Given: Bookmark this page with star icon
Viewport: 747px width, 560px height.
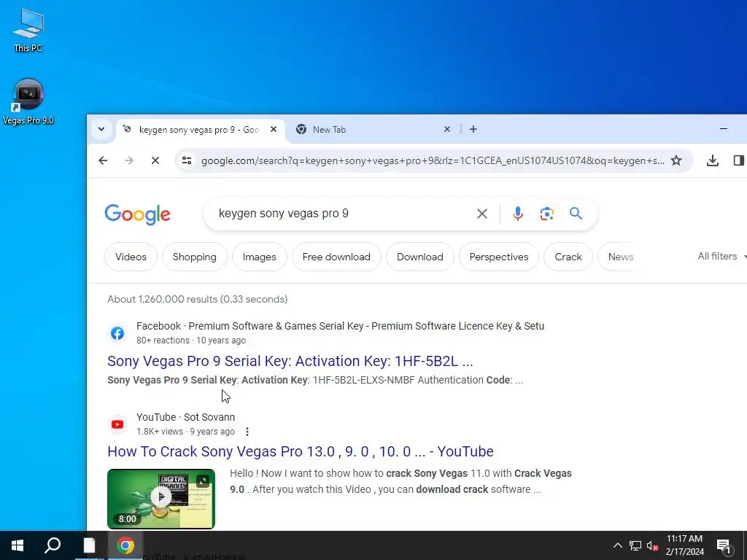Looking at the screenshot, I should pyautogui.click(x=676, y=160).
